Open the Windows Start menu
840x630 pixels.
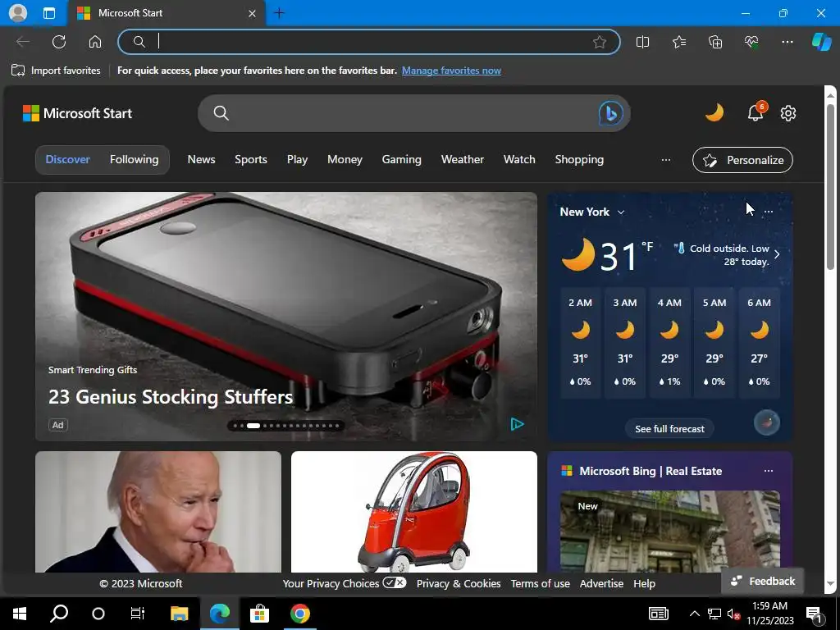point(20,614)
